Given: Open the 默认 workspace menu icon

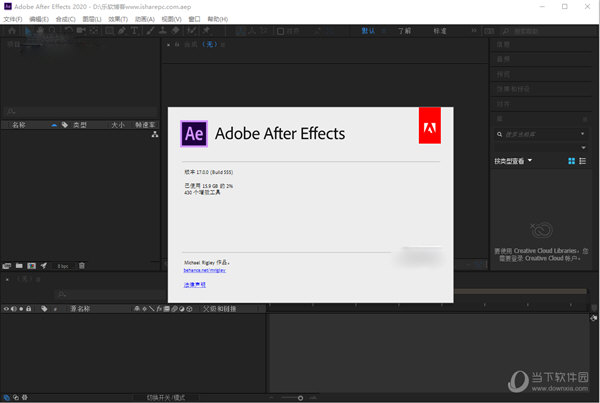Looking at the screenshot, I should click(x=384, y=31).
